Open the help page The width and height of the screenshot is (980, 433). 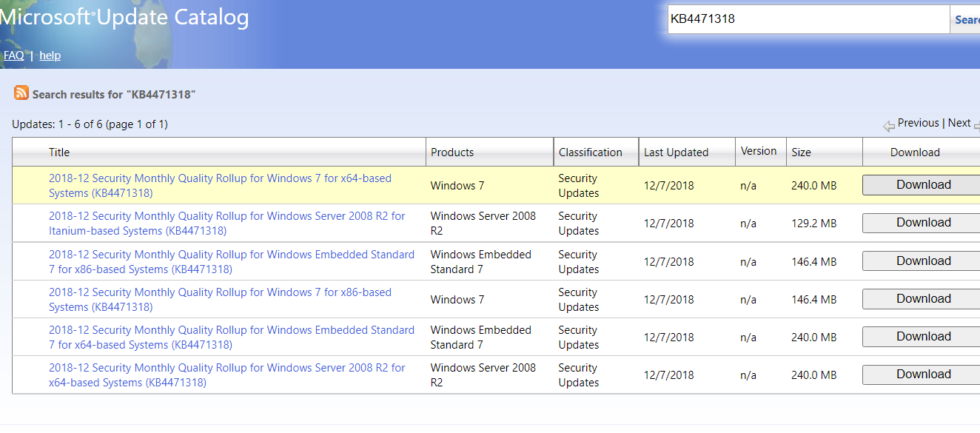coord(50,55)
